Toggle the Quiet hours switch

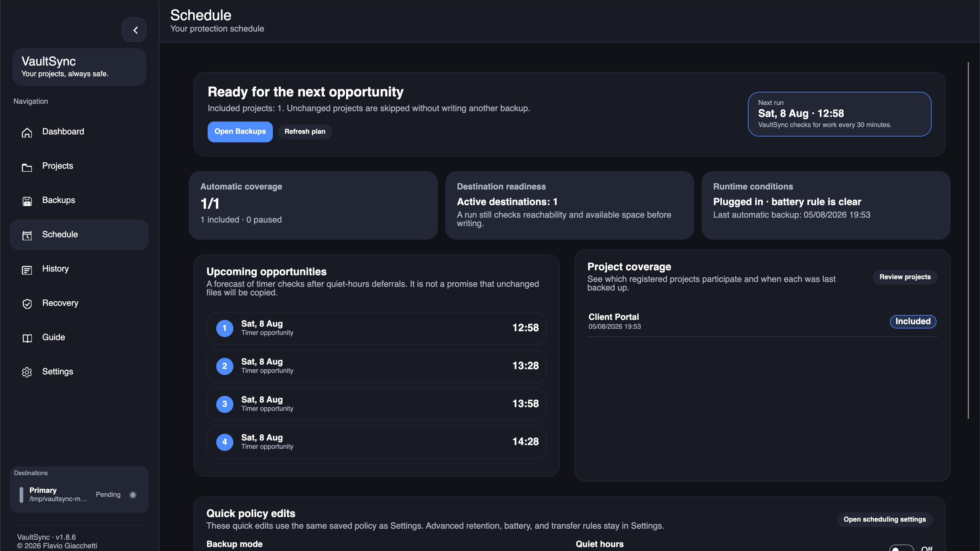pos(901,548)
